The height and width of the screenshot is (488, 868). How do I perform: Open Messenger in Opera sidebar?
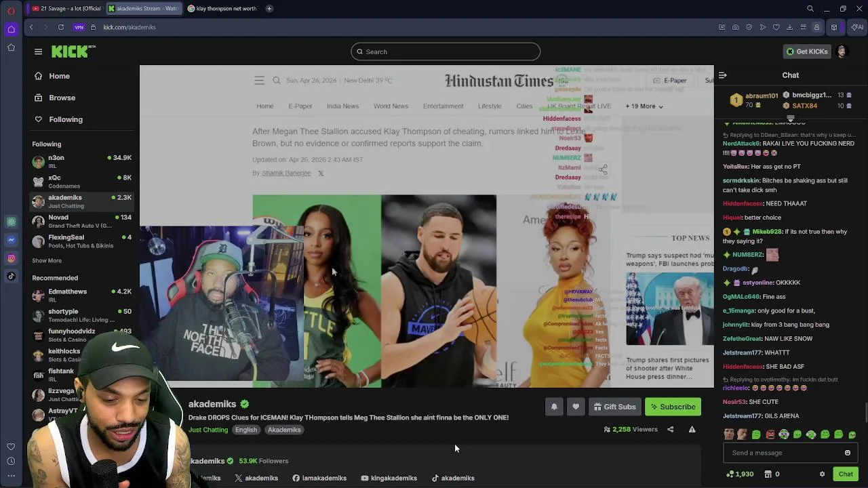(x=11, y=240)
